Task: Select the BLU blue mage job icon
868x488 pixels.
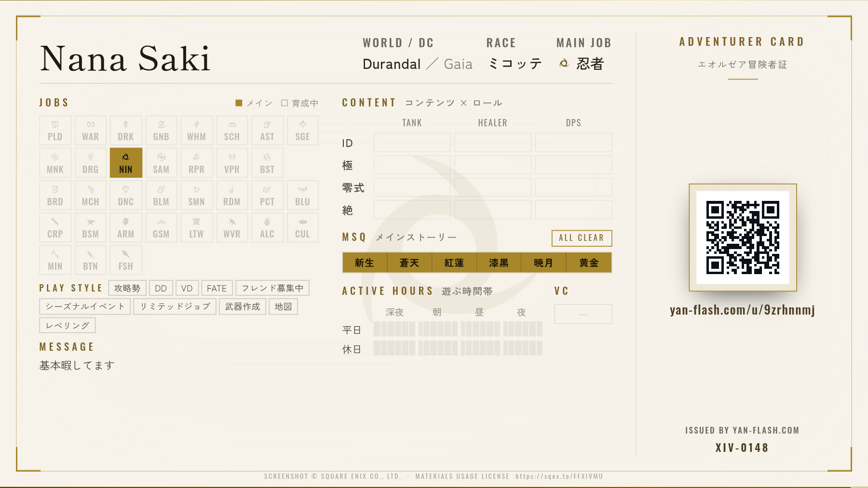Action: [x=303, y=195]
